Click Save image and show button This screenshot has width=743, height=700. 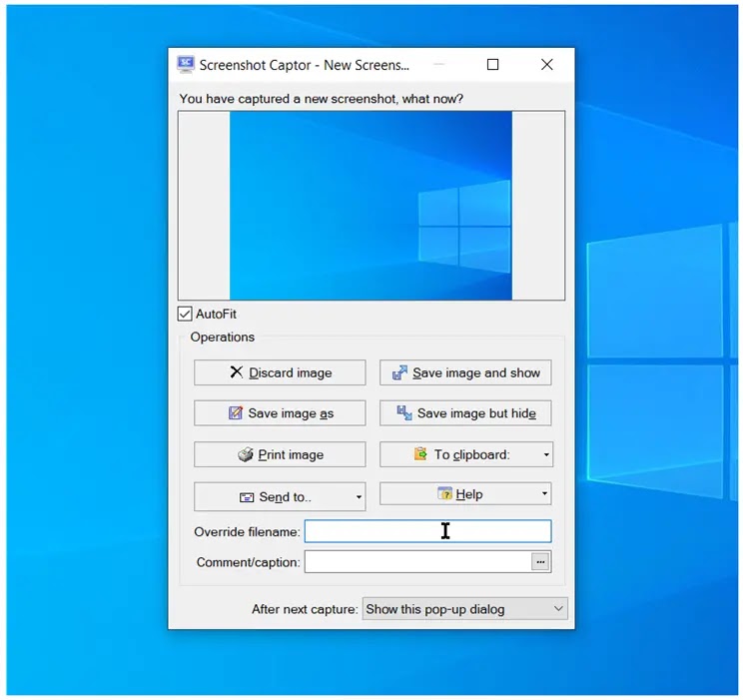coord(465,372)
